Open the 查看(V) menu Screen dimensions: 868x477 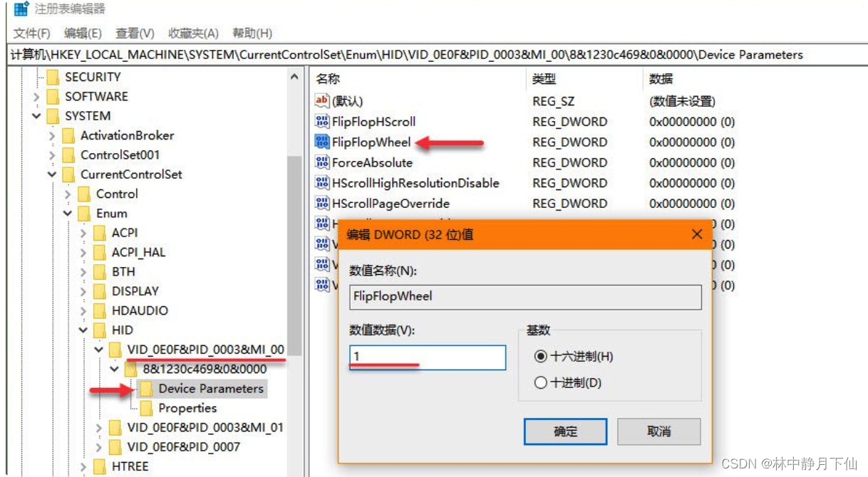pos(135,33)
